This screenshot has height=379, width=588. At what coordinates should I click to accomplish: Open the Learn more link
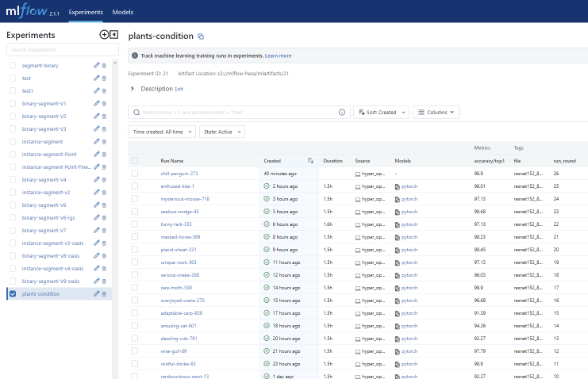(x=278, y=56)
